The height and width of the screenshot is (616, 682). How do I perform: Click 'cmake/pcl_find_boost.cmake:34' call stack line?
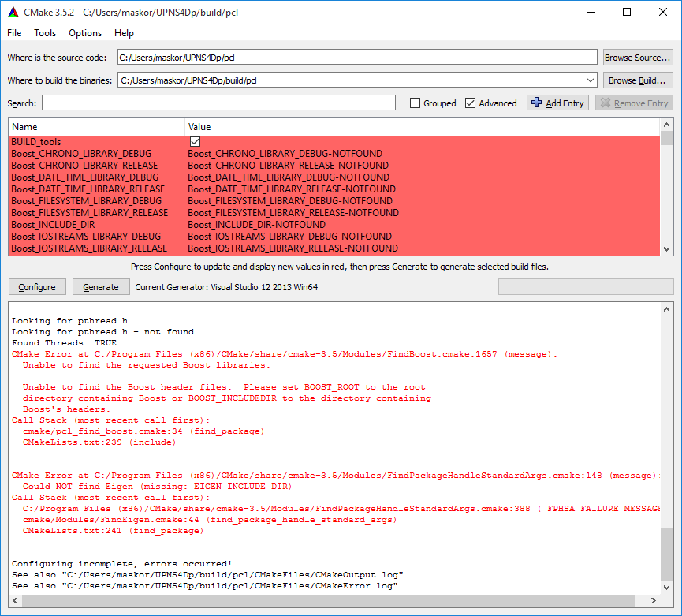[143, 431]
